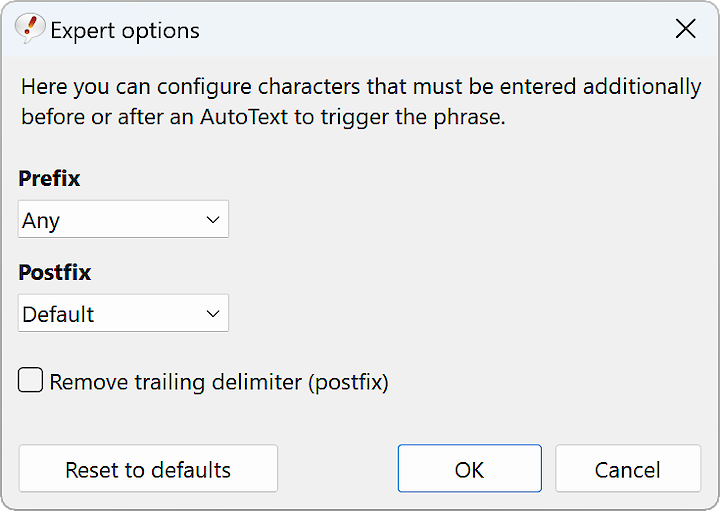Open the Prefix combo box
Image resolution: width=720 pixels, height=511 pixels.
123,219
